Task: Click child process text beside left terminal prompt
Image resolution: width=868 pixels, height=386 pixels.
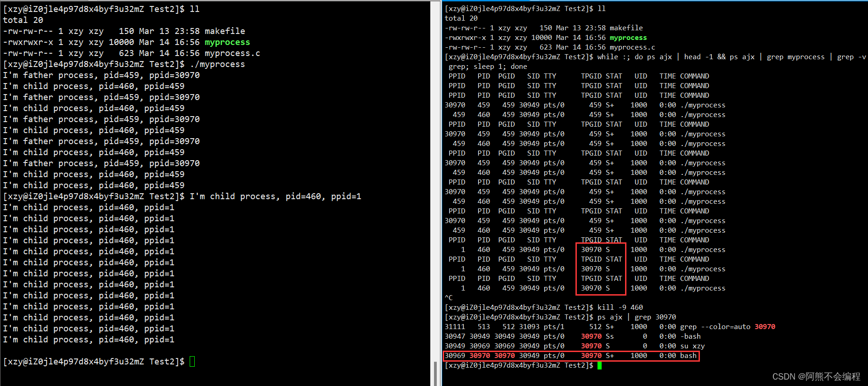Action: tap(276, 196)
